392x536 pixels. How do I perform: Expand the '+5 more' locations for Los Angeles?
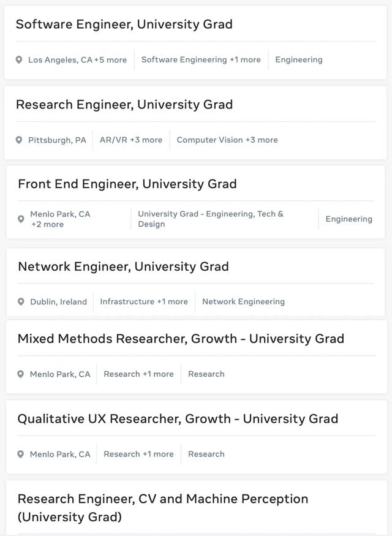111,60
